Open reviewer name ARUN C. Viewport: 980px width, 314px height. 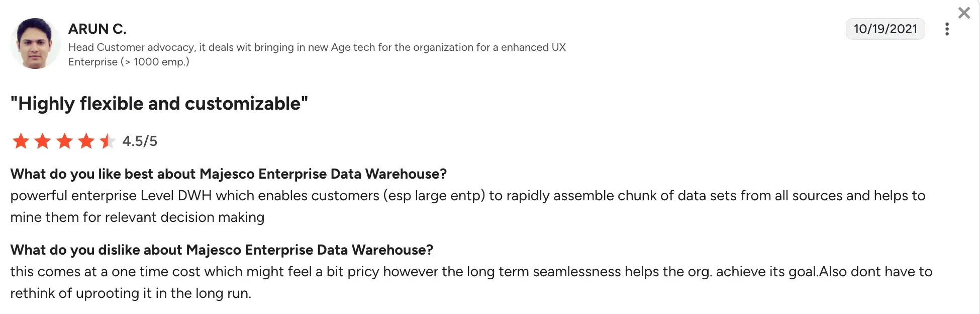pyautogui.click(x=97, y=29)
